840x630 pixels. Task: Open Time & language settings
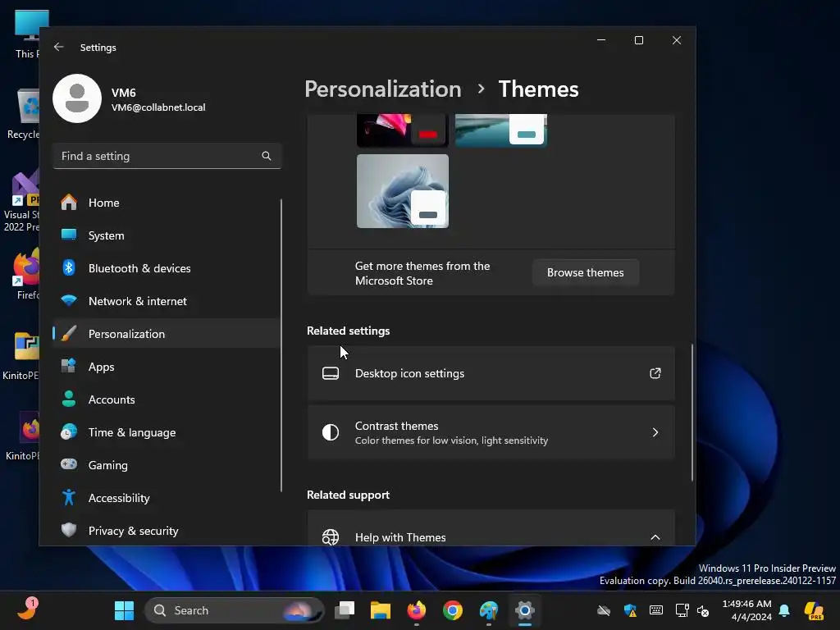click(x=166, y=432)
